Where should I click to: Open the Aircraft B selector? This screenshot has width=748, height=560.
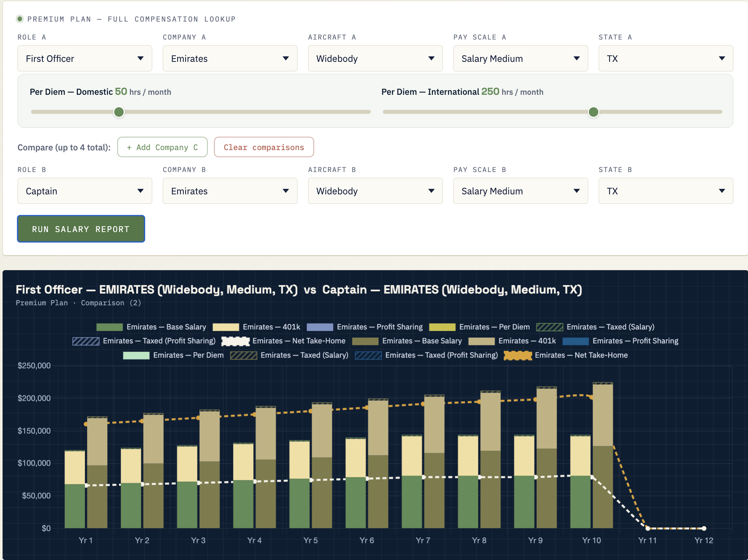pyautogui.click(x=375, y=191)
